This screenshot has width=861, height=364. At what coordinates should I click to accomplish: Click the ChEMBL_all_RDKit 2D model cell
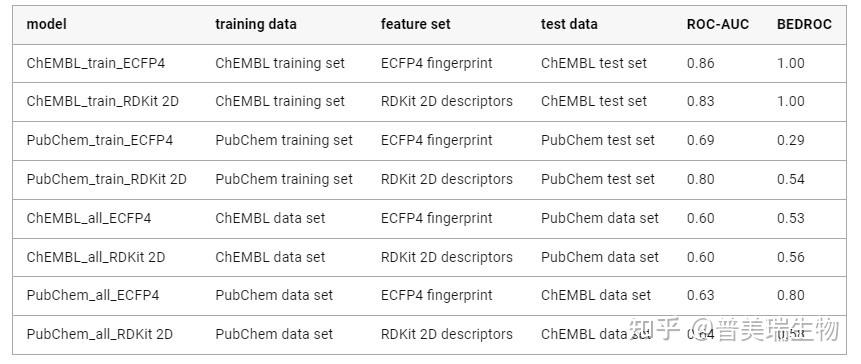pyautogui.click(x=96, y=257)
